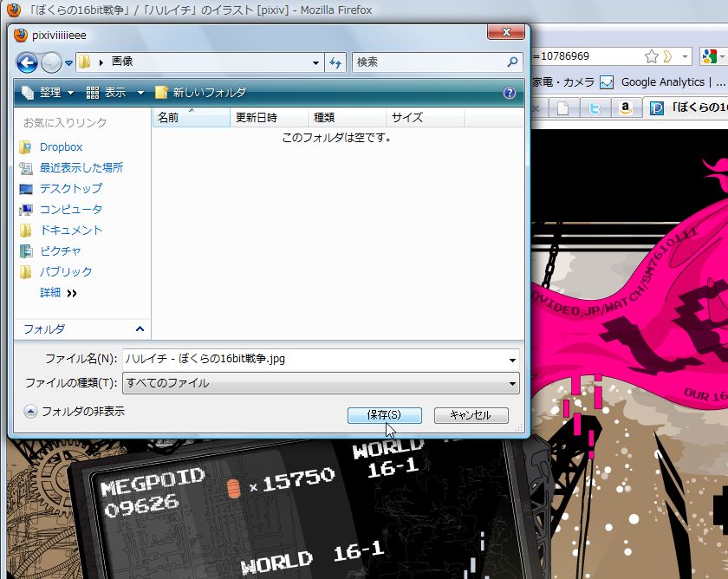
Task: Create a 新しいフォルダ
Action: 200,93
